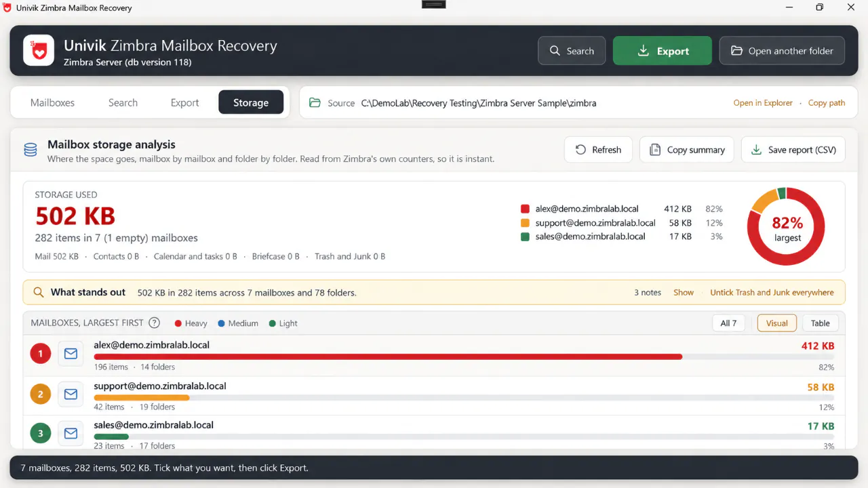Screen dimensions: 868x488
Task: Click the Copy path link
Action: coord(827,103)
